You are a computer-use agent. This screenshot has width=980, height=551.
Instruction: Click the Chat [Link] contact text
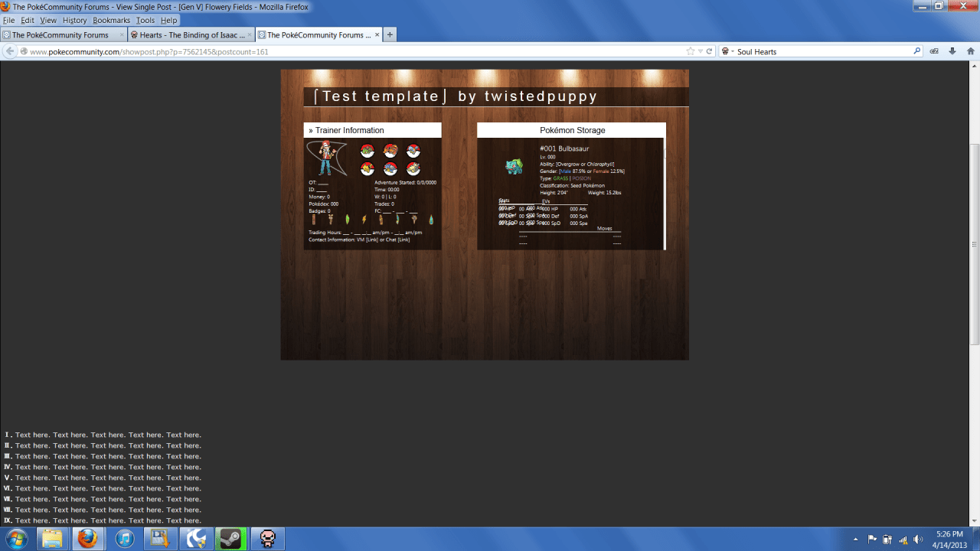[397, 240]
